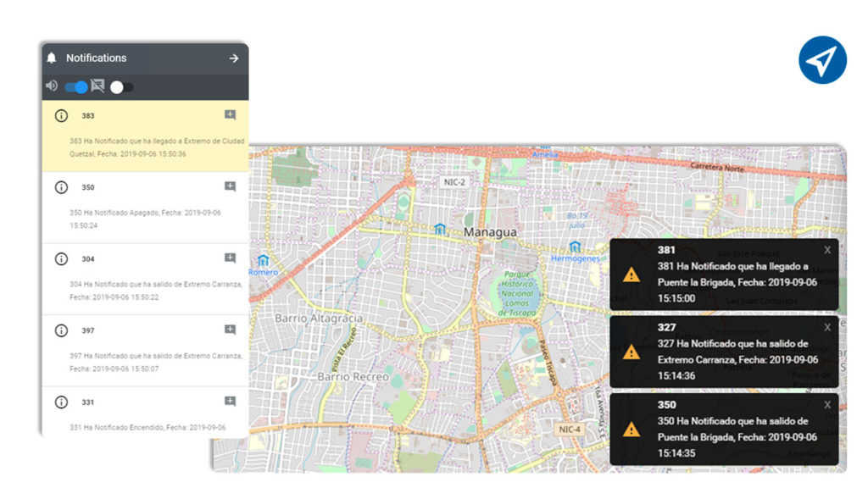Click the 381 Puente la Brigada alert message

(737, 282)
